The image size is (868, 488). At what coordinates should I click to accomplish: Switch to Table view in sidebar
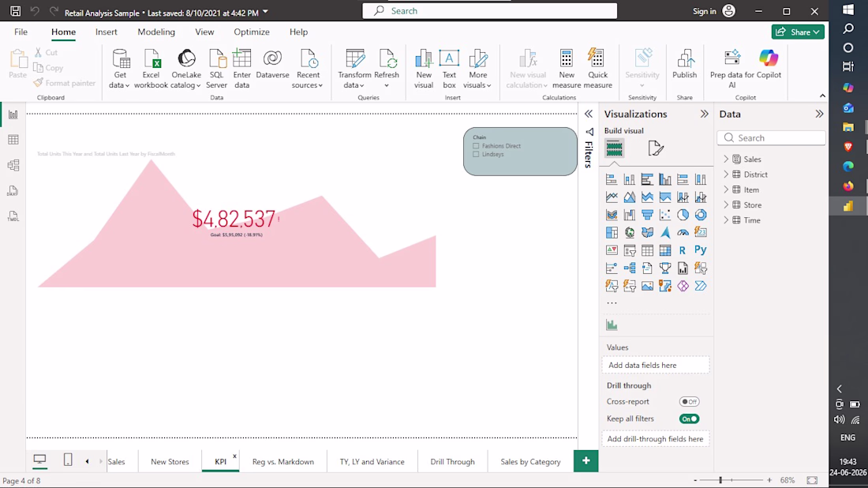pyautogui.click(x=13, y=140)
